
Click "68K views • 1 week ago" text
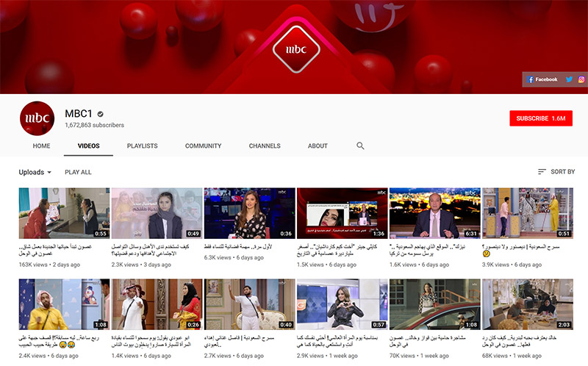(x=512, y=356)
